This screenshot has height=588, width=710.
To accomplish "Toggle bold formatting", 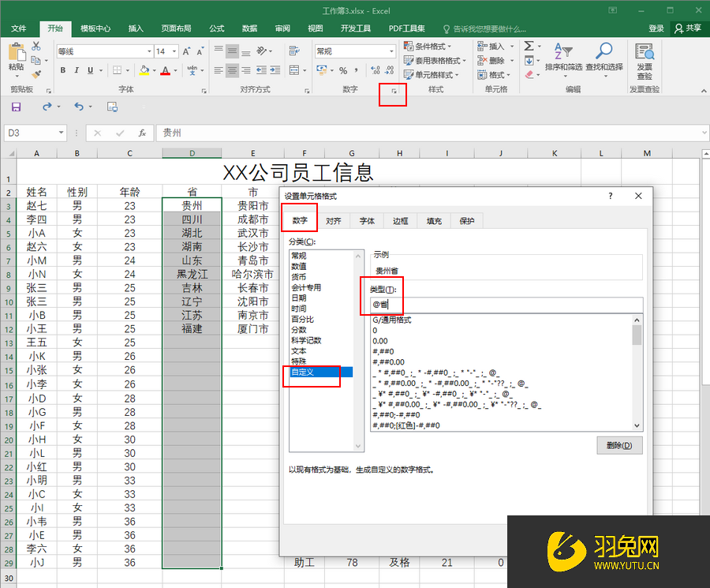I will [63, 70].
